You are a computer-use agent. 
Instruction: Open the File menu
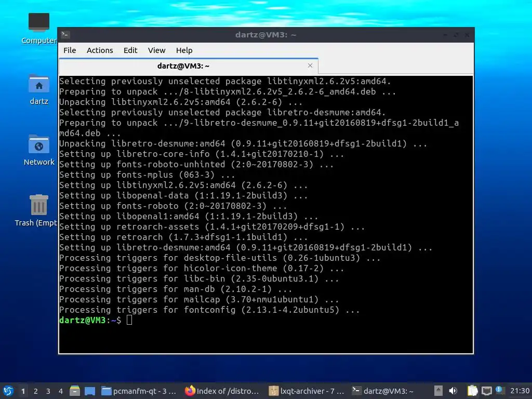pos(70,50)
